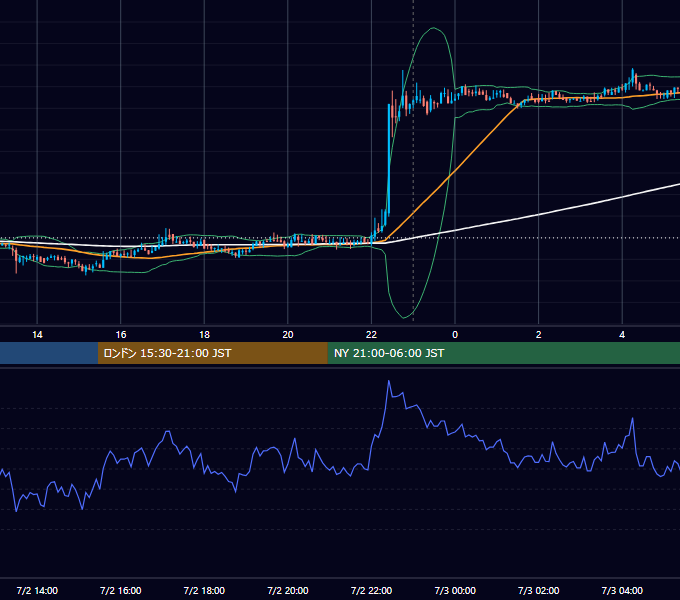The height and width of the screenshot is (600, 680).
Task: Click the NY 21:00-06:00 JST session bar
Action: point(503,353)
